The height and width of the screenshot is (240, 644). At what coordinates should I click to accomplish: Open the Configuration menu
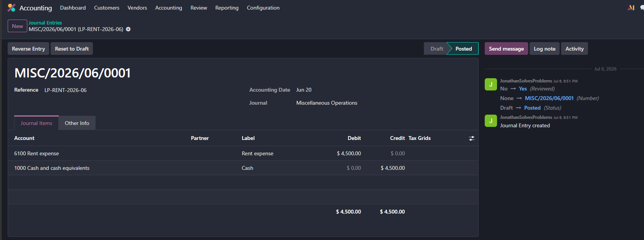pos(263,8)
